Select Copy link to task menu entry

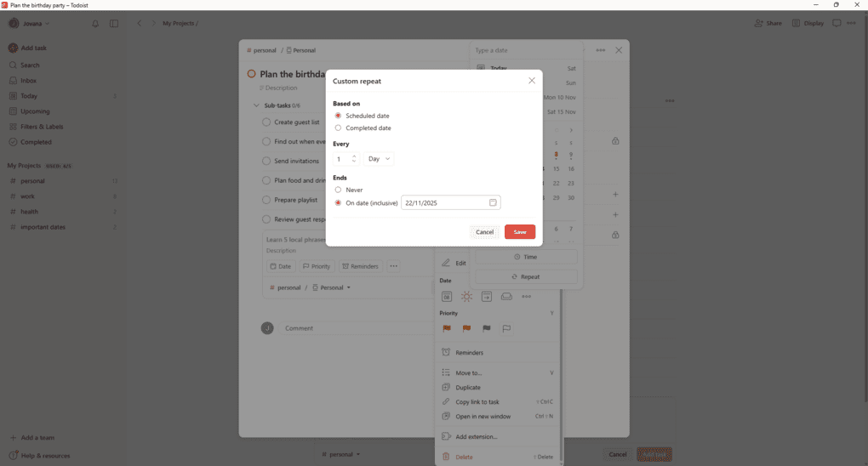coord(498,402)
